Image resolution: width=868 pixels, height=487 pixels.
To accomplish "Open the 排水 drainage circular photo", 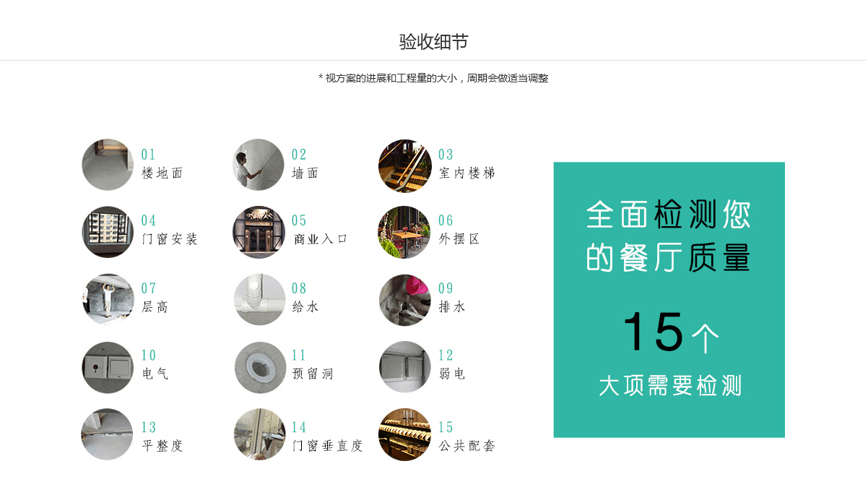I will (x=405, y=300).
